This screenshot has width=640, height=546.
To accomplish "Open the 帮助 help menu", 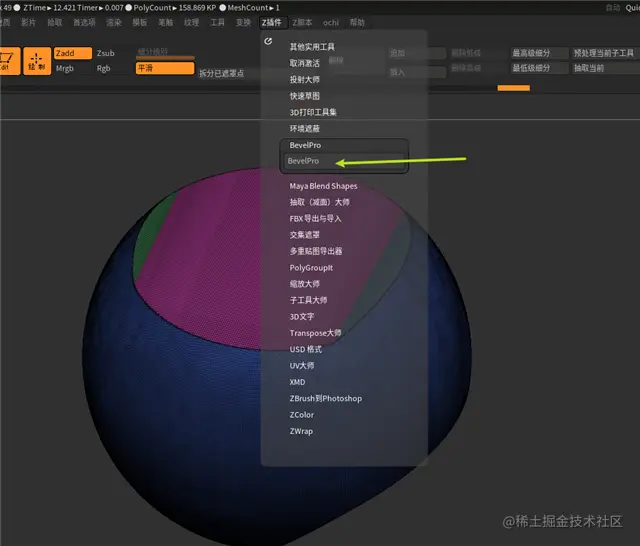I will (357, 22).
